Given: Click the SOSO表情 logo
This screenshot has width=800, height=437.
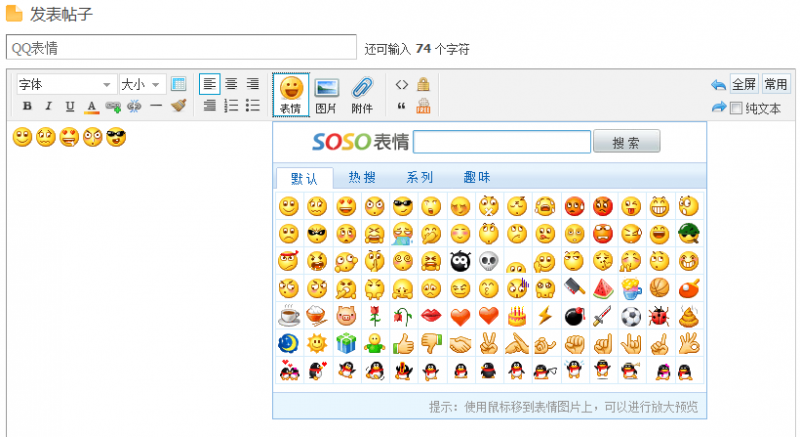Looking at the screenshot, I should 361,142.
